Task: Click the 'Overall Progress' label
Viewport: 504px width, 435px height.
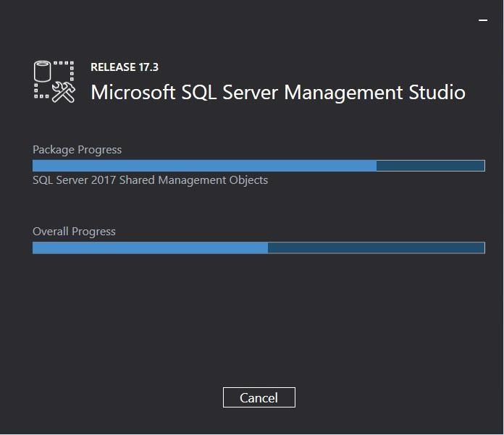Action: point(74,232)
